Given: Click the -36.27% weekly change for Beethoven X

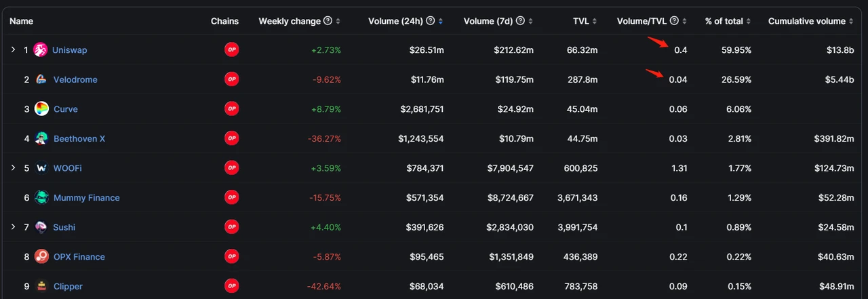Looking at the screenshot, I should point(324,138).
